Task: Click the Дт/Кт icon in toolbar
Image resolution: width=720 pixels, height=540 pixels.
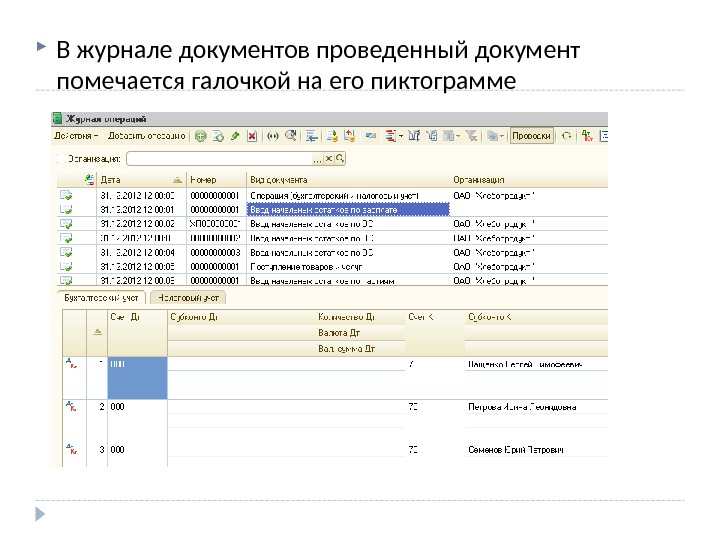Action: coord(587,136)
